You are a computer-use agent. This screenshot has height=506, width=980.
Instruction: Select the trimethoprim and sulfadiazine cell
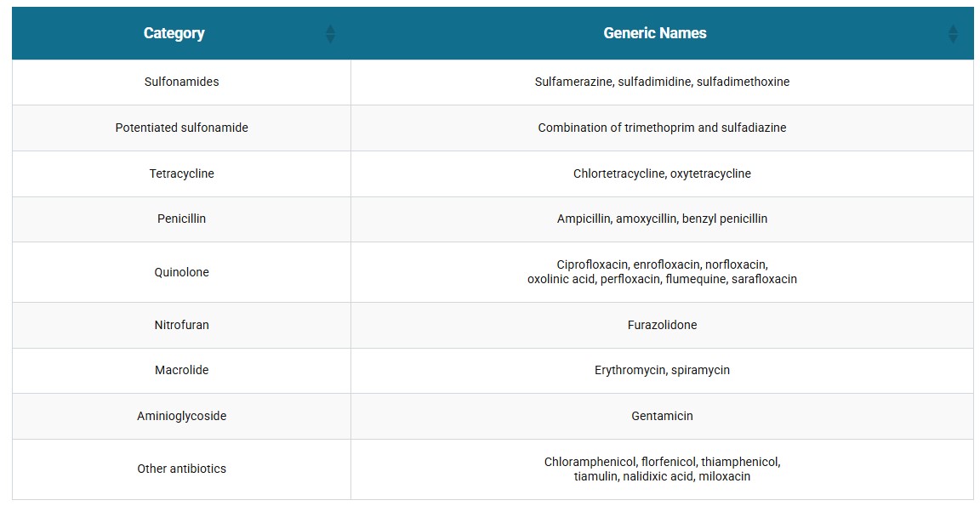coord(662,128)
